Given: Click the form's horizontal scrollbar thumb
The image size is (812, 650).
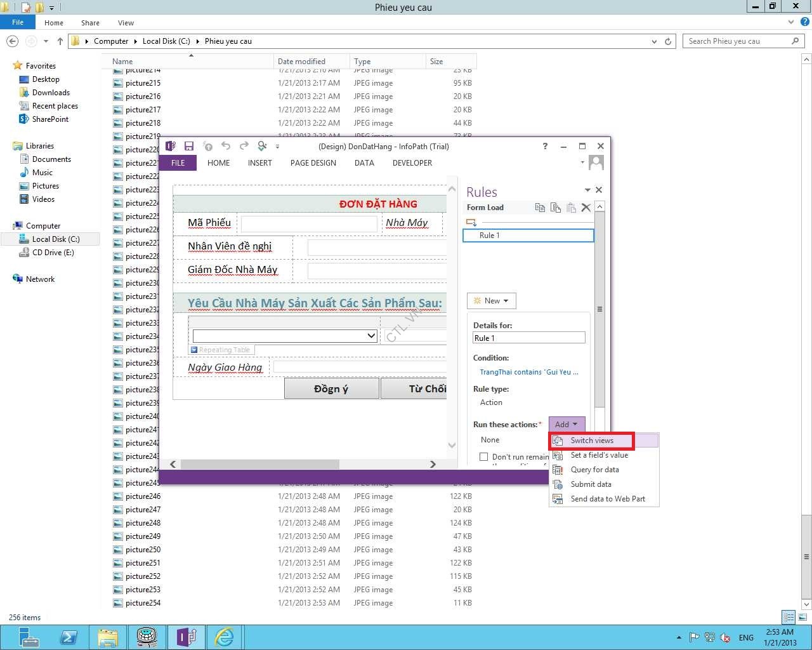Looking at the screenshot, I should tap(260, 464).
